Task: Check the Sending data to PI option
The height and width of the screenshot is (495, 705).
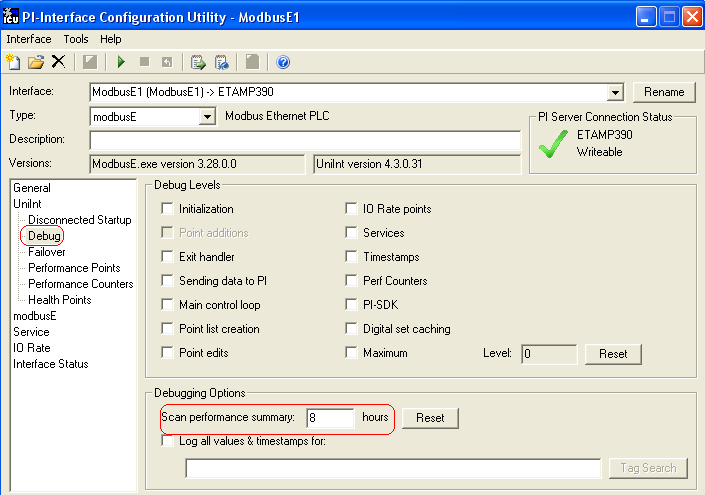Action: 167,281
